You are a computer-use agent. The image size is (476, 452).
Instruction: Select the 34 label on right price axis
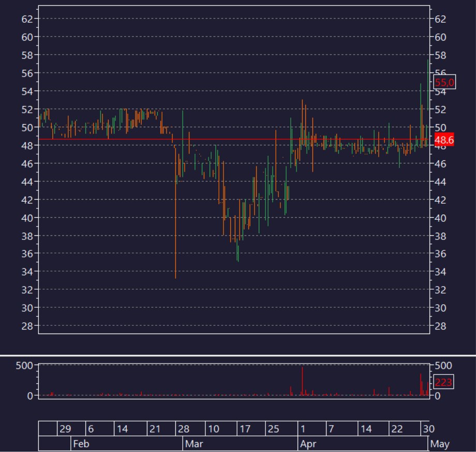coord(440,272)
